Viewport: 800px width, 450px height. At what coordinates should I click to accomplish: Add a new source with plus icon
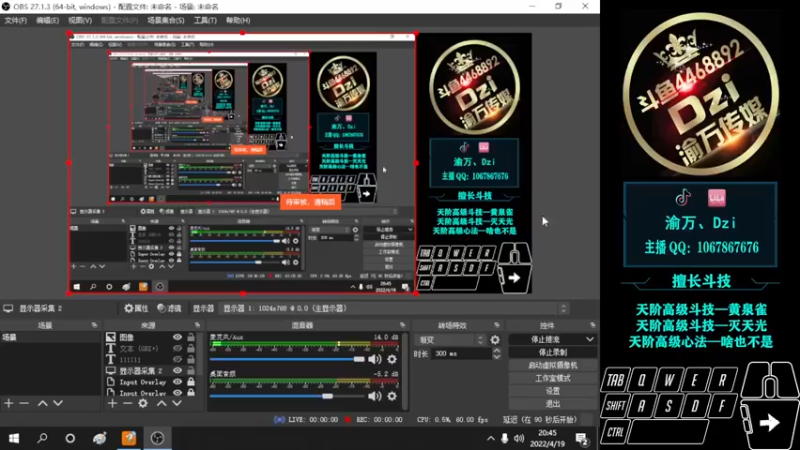(112, 403)
